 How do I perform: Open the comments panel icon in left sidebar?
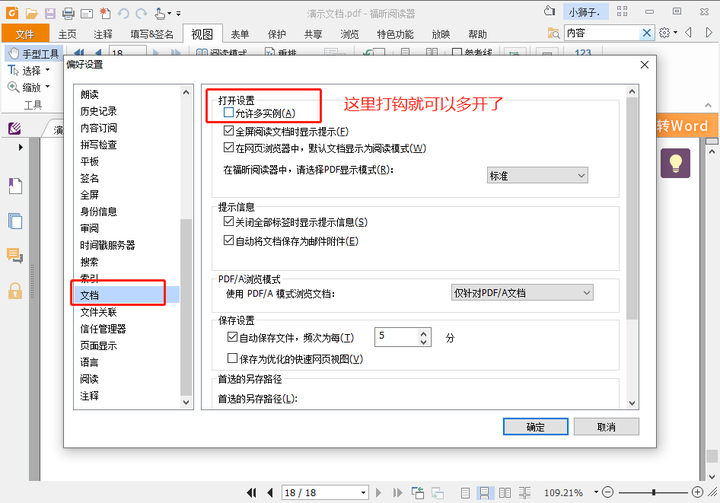click(x=15, y=255)
